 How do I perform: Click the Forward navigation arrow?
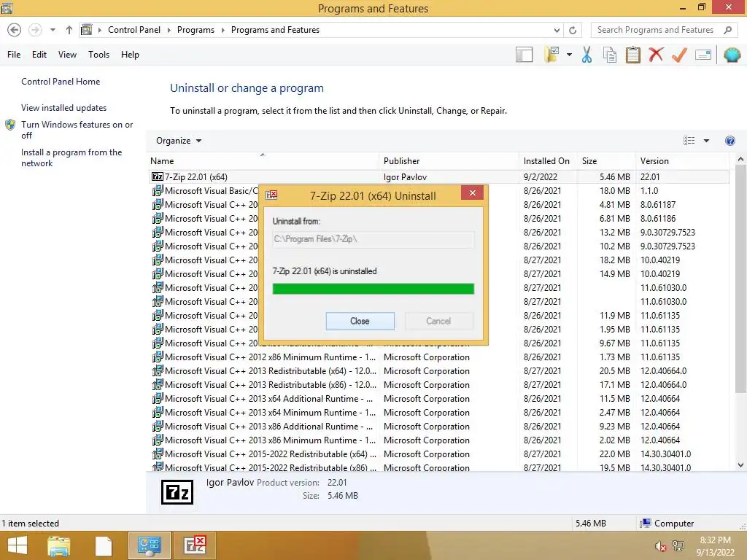[x=35, y=30]
